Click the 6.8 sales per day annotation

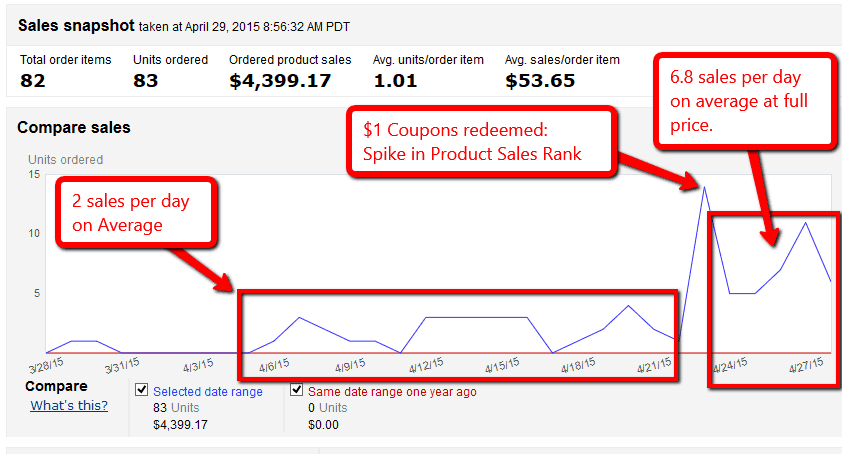pyautogui.click(x=745, y=101)
